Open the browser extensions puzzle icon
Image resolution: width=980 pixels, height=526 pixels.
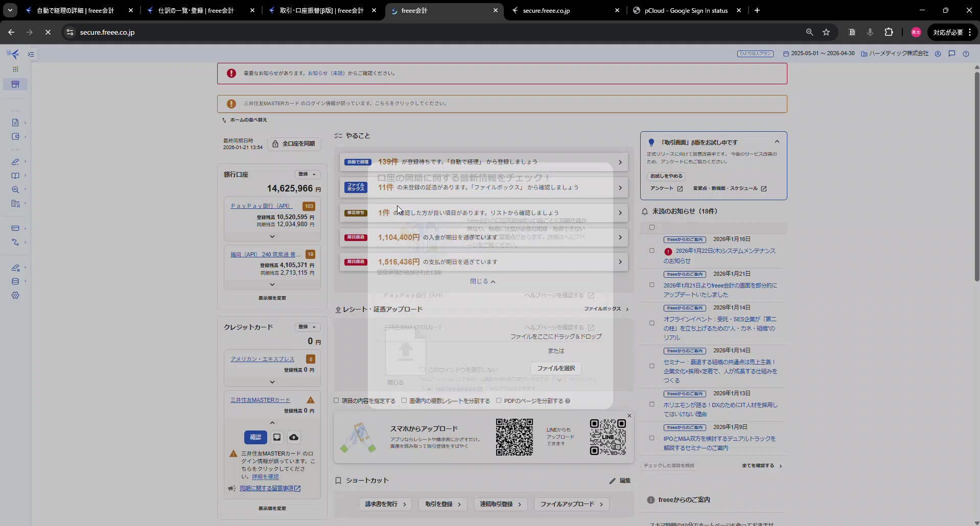coord(889,32)
